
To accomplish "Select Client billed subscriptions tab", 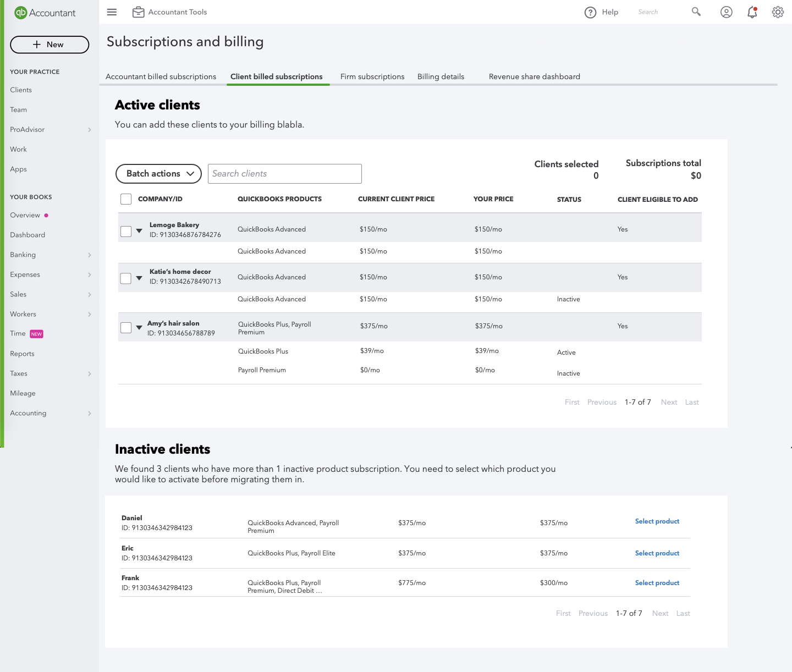I will [x=277, y=77].
